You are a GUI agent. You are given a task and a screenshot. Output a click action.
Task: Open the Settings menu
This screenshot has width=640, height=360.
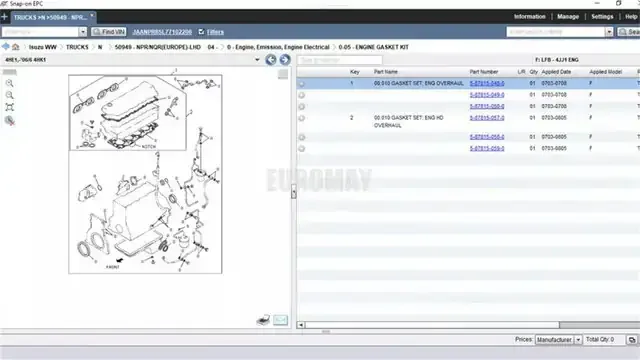[602, 17]
